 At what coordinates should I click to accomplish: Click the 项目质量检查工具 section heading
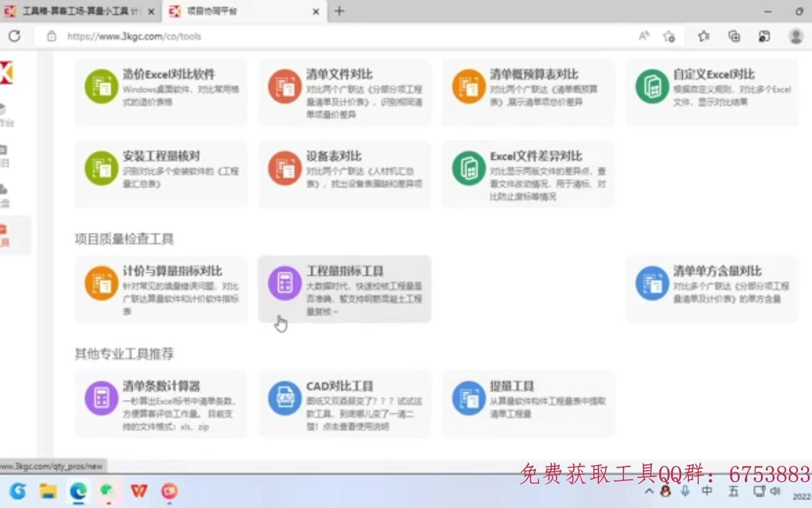tap(124, 238)
